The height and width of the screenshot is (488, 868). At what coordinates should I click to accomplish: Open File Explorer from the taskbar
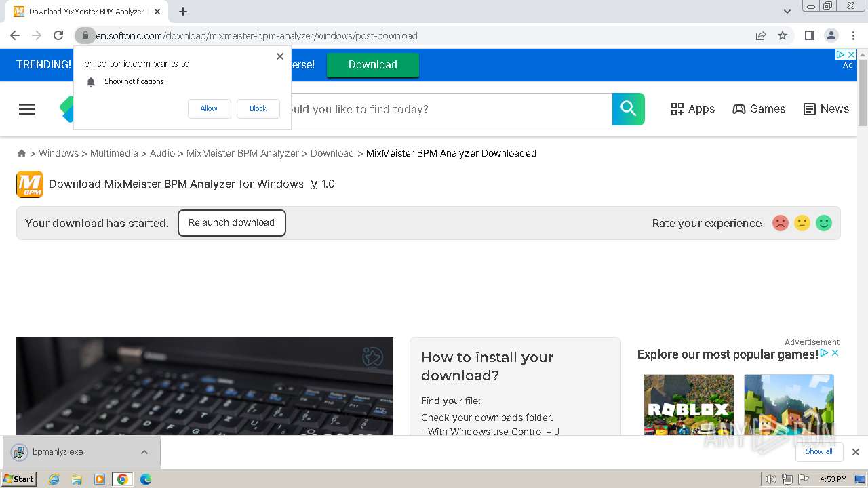point(77,479)
